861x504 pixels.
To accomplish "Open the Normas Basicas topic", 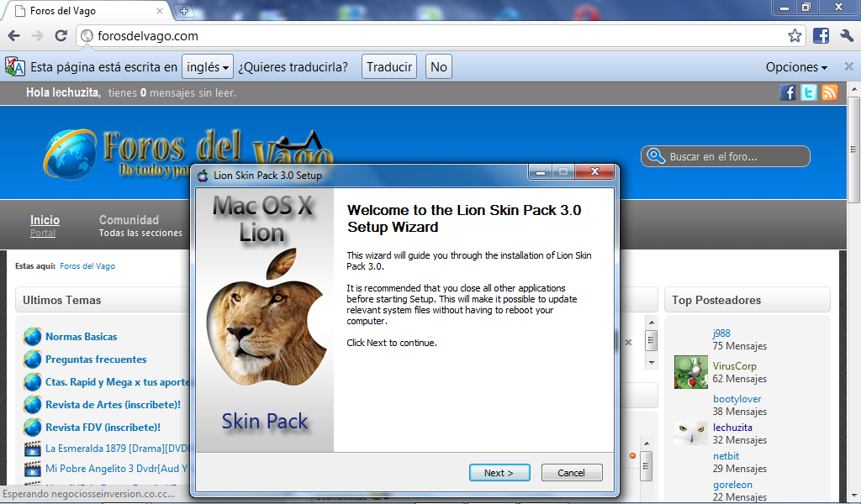I will click(x=82, y=337).
